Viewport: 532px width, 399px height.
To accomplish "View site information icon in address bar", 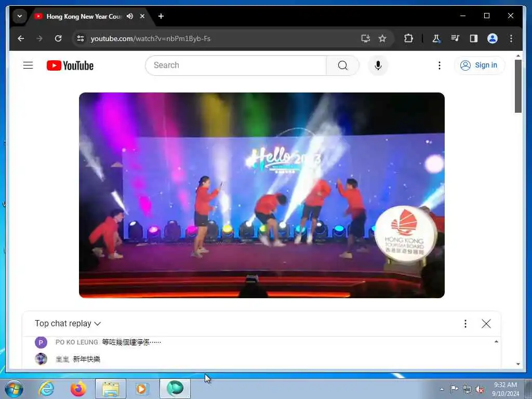I will pos(81,38).
